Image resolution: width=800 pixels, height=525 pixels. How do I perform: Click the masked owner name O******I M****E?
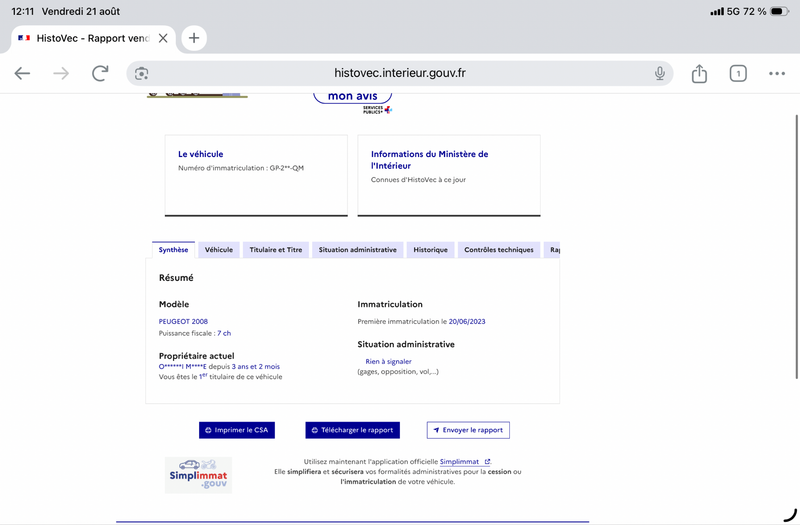[183, 366]
